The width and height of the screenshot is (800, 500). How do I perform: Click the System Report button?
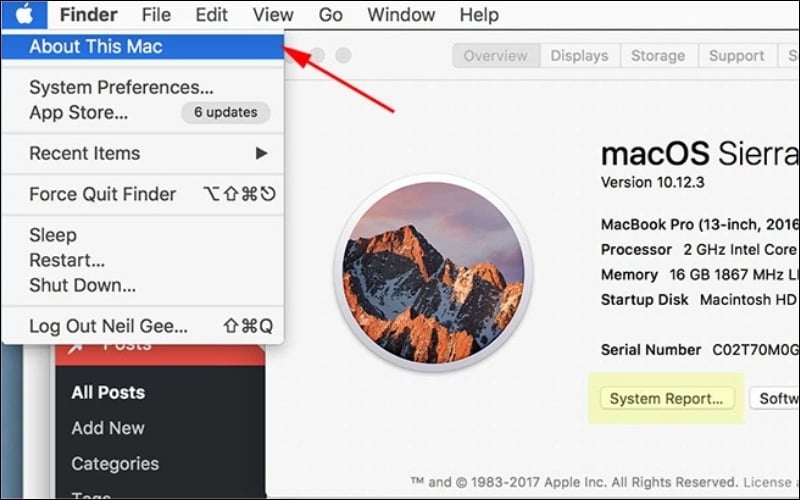point(667,398)
